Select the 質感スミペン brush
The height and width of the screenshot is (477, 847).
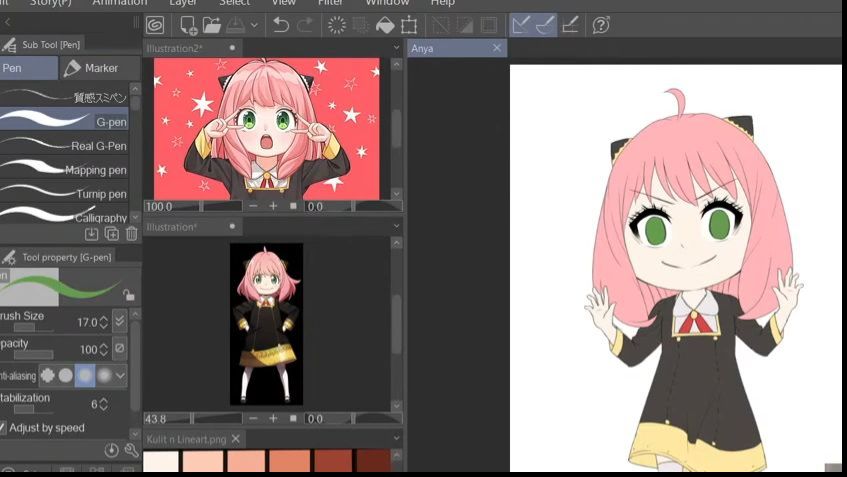(x=64, y=97)
